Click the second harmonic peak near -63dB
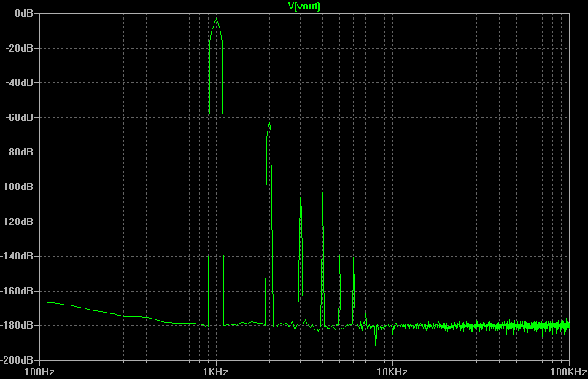This screenshot has width=588, height=379. point(269,124)
